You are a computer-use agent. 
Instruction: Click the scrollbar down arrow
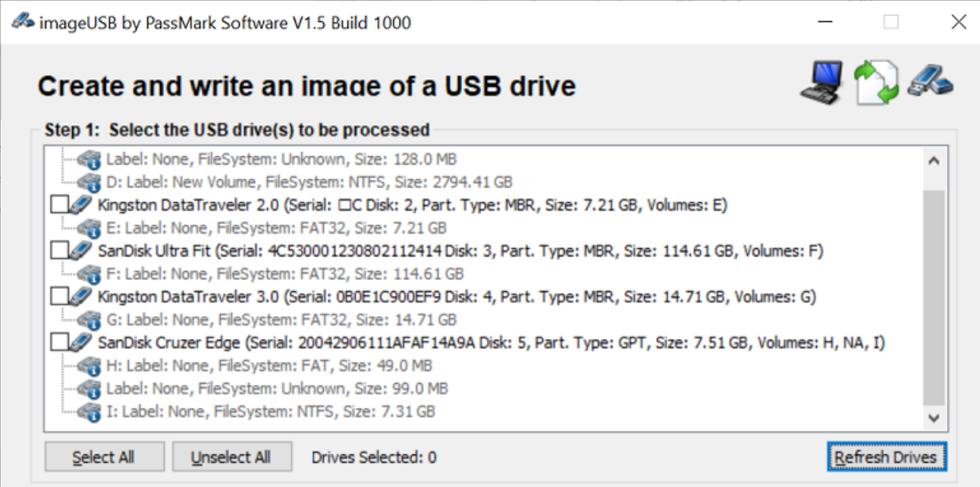pyautogui.click(x=933, y=416)
